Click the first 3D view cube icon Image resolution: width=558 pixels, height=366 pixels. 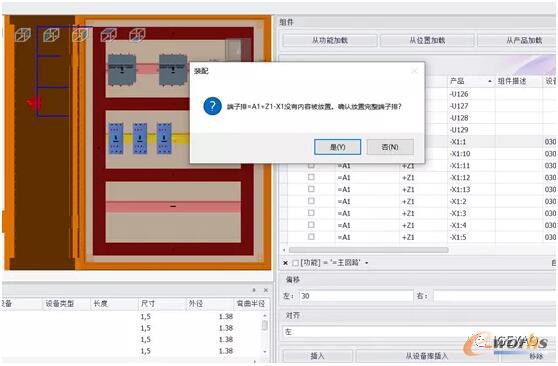click(23, 35)
